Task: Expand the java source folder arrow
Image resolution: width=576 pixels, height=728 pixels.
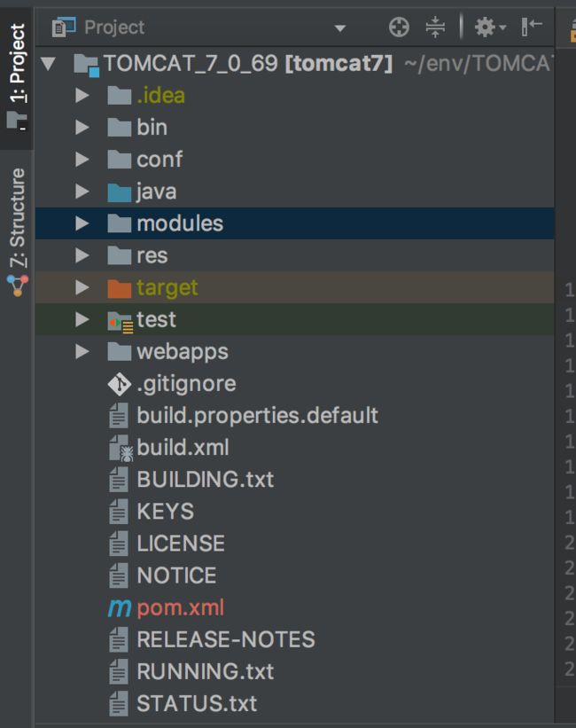Action: pyautogui.click(x=82, y=192)
